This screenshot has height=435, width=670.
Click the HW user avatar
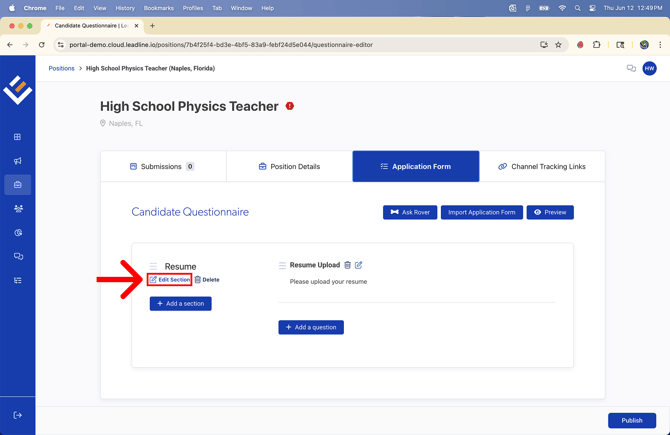point(649,69)
